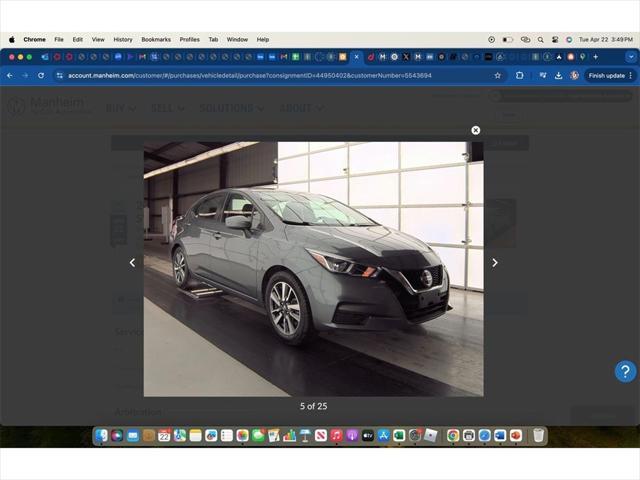Open the Window menu

point(237,40)
